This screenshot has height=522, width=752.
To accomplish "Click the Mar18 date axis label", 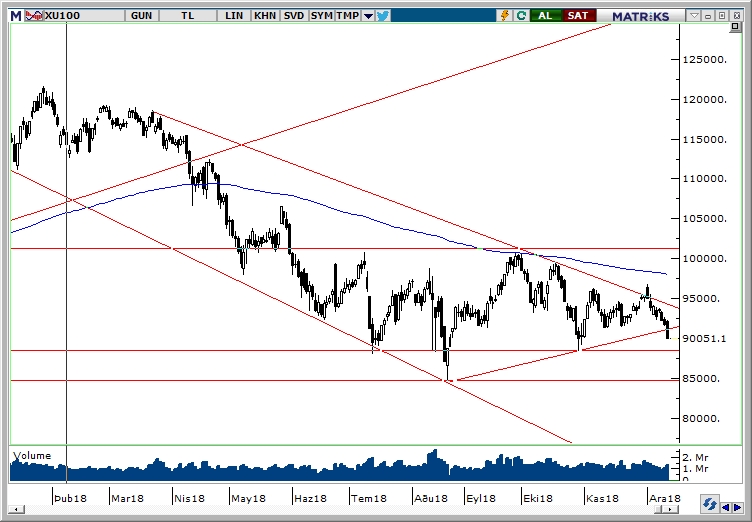I will click(127, 498).
